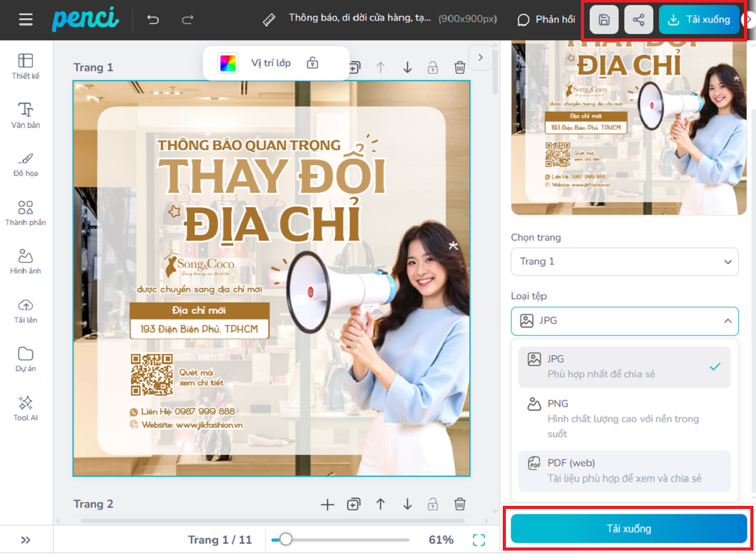The image size is (756, 555).
Task: Click the undo arrow icon
Action: click(x=153, y=20)
